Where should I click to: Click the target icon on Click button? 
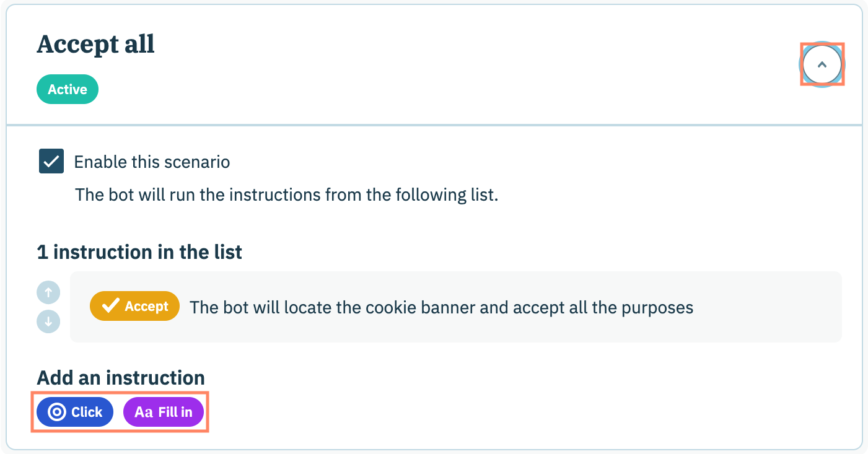pyautogui.click(x=57, y=413)
